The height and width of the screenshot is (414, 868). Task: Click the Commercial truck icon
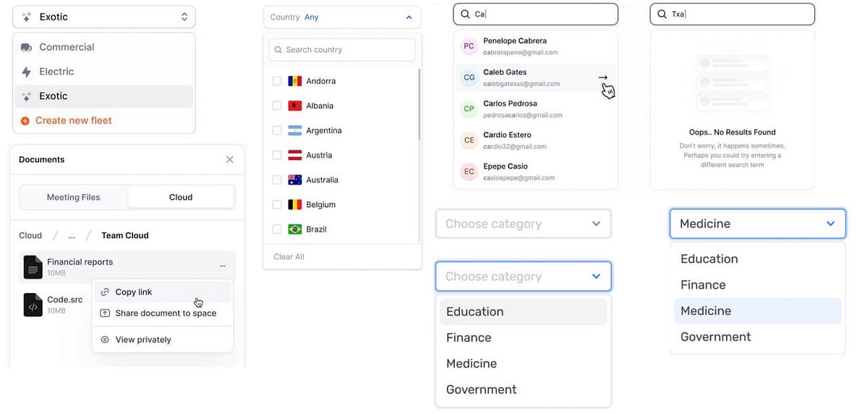(x=26, y=48)
